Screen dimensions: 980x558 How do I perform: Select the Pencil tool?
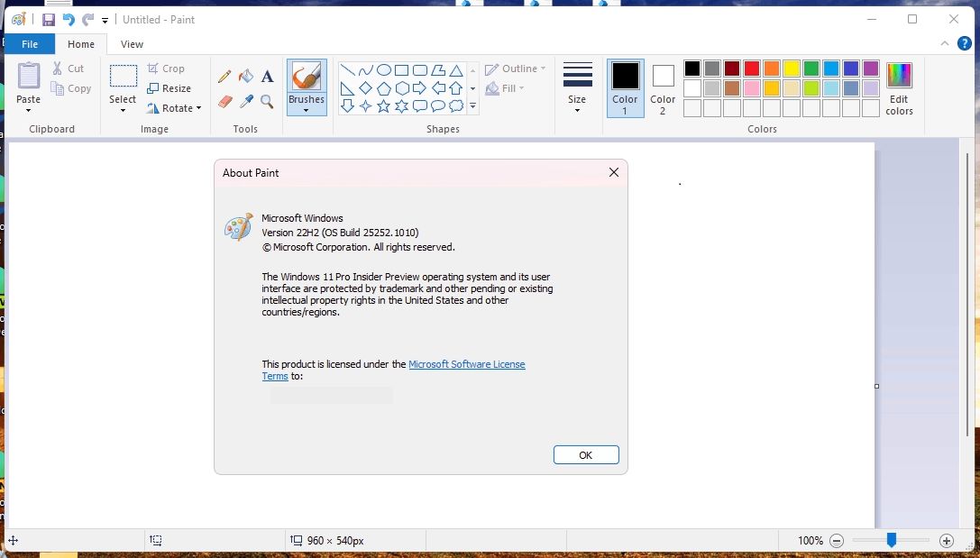point(224,76)
